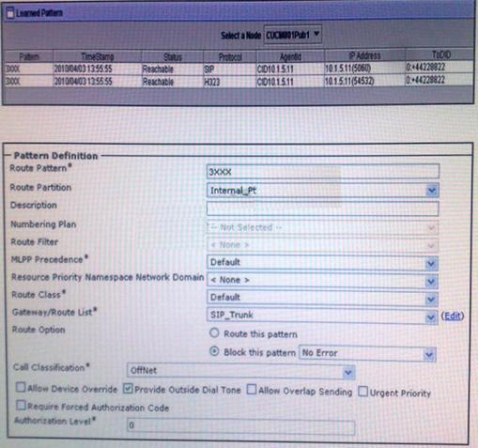Open the Select a Node dropdown
This screenshot has height=448, width=478.
click(293, 35)
